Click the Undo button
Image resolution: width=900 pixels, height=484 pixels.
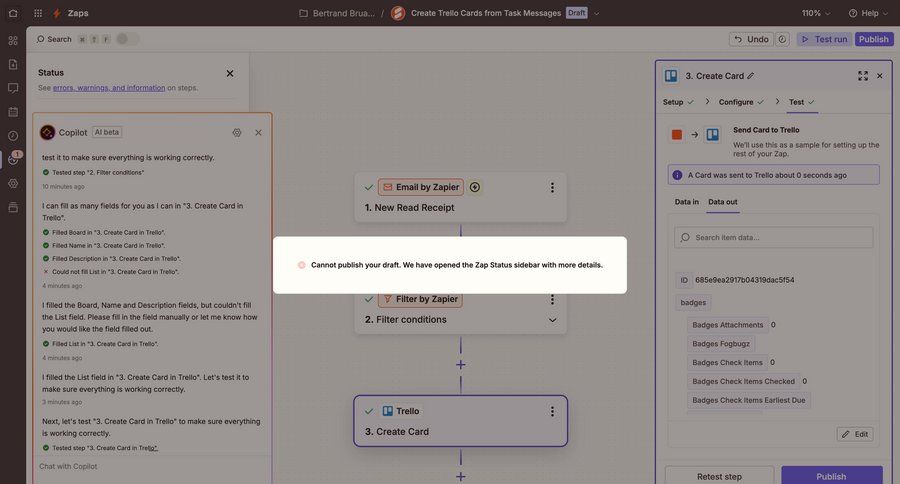coord(751,39)
